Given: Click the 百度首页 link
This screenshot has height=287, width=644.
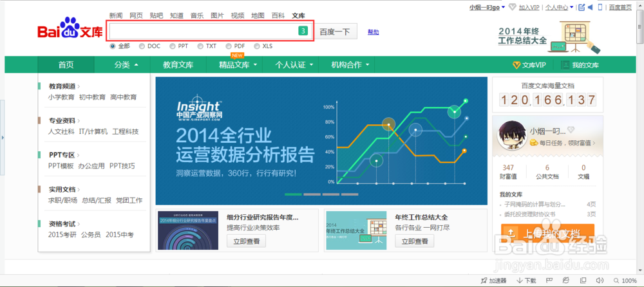Looking at the screenshot, I should pyautogui.click(x=620, y=7).
